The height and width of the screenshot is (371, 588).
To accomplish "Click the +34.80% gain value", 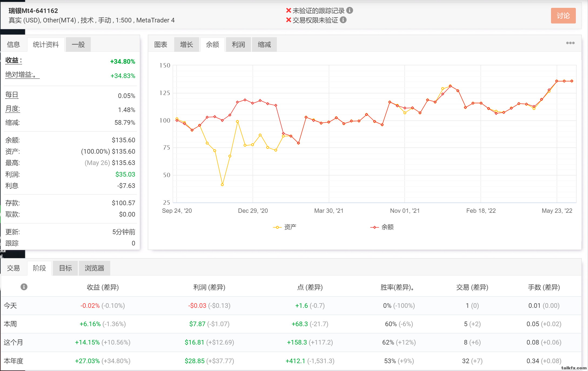I will point(123,62).
